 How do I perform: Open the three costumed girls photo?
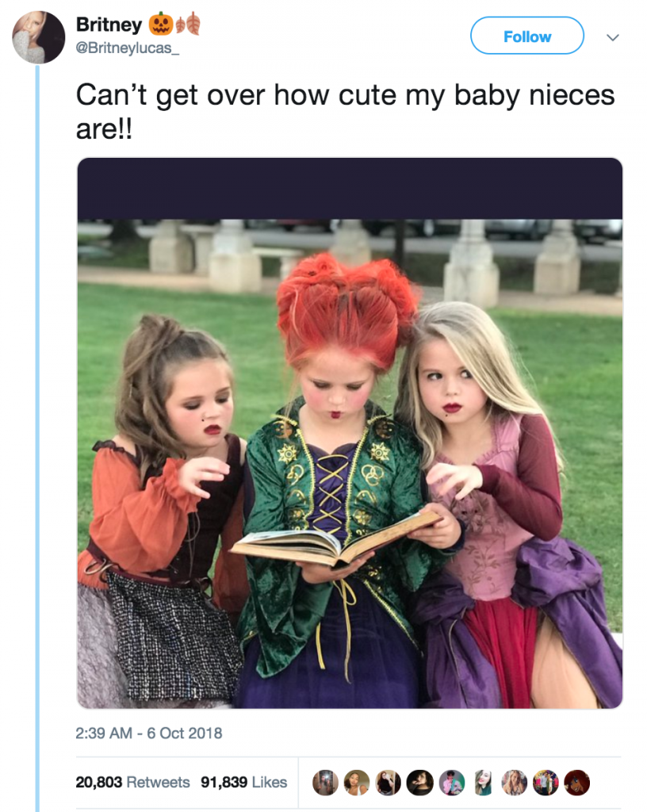(x=350, y=433)
